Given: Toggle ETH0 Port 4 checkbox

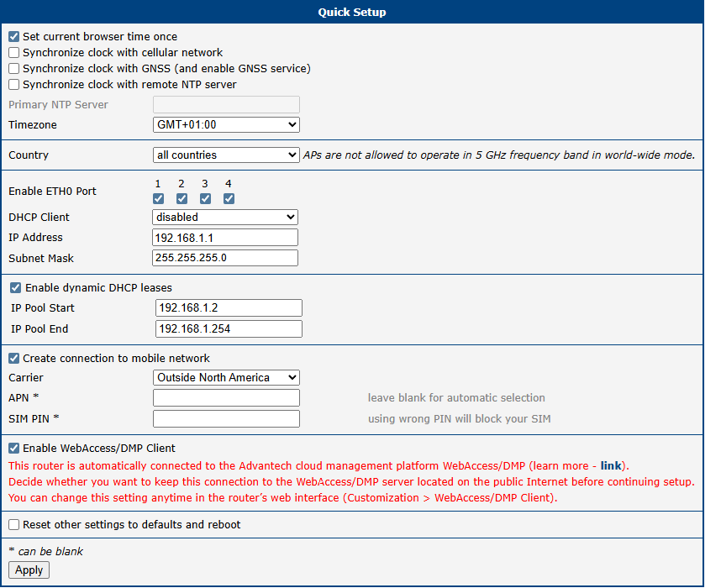Looking at the screenshot, I should tap(229, 199).
